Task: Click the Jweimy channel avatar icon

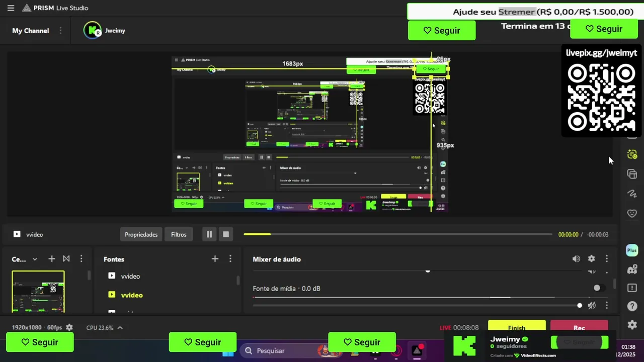Action: click(x=93, y=31)
